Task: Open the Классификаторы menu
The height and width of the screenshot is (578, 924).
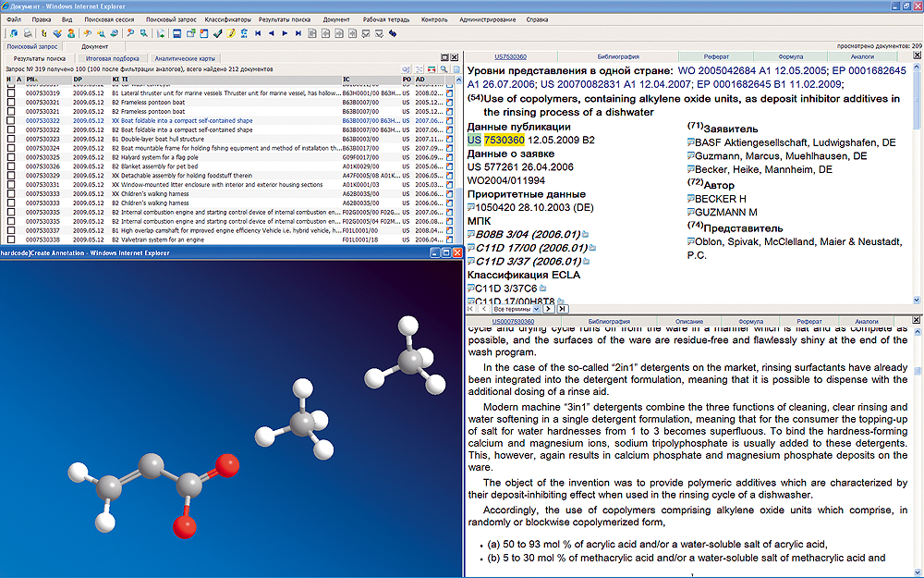Action: [x=226, y=18]
